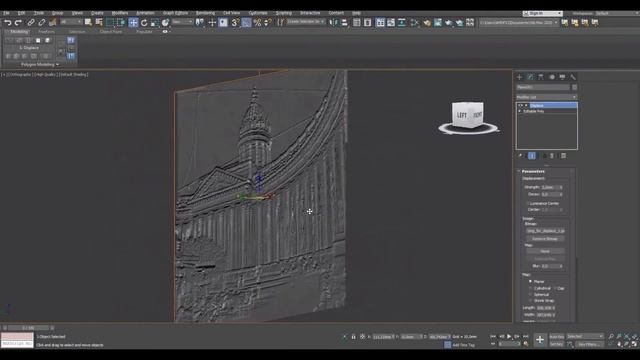Click the Mirror tool icon

[x=333, y=23]
